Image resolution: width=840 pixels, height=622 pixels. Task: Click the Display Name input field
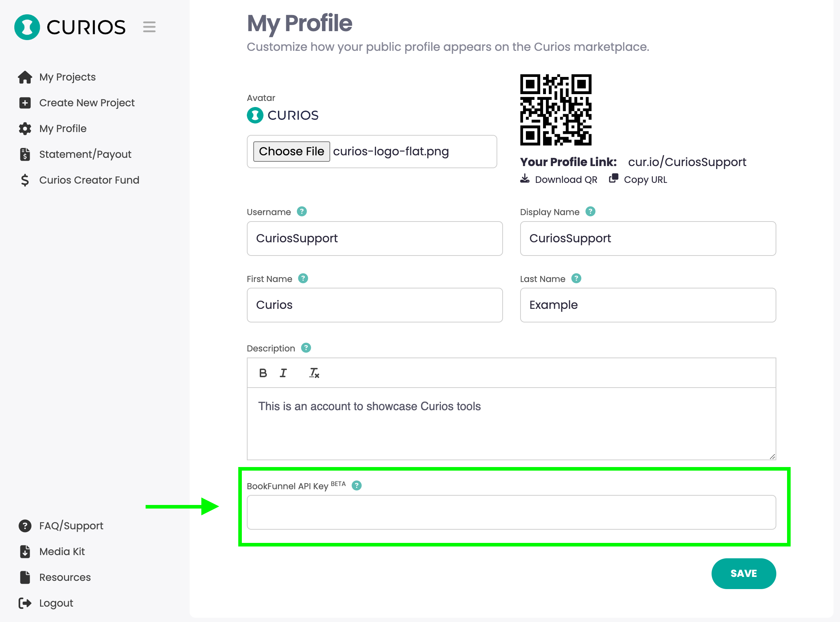click(648, 238)
